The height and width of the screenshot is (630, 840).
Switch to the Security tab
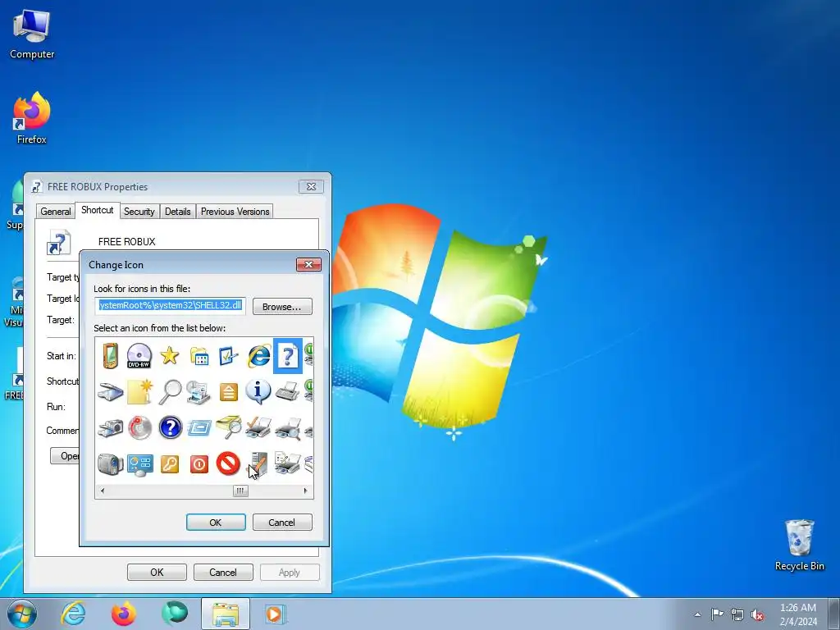[x=139, y=212]
